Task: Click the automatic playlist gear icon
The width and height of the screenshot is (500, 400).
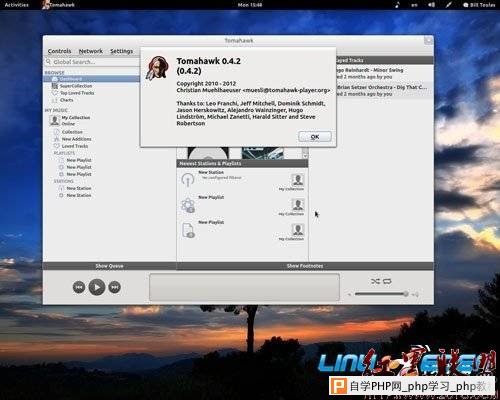Action: (x=188, y=205)
